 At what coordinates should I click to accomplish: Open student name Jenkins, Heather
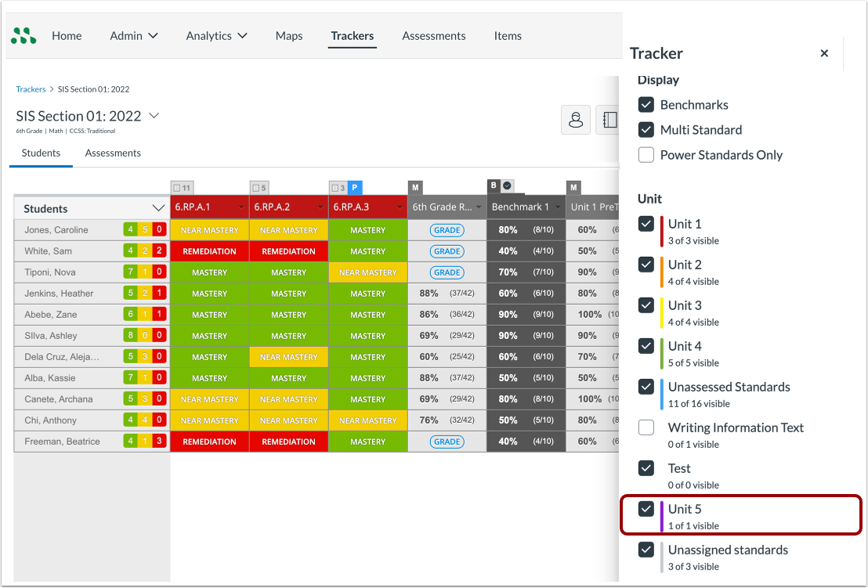(x=59, y=293)
